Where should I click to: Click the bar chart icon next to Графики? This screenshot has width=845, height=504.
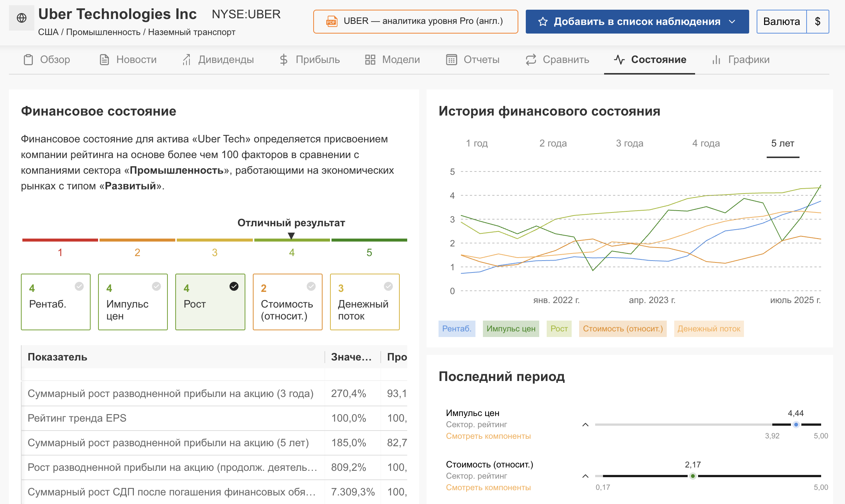coord(716,60)
